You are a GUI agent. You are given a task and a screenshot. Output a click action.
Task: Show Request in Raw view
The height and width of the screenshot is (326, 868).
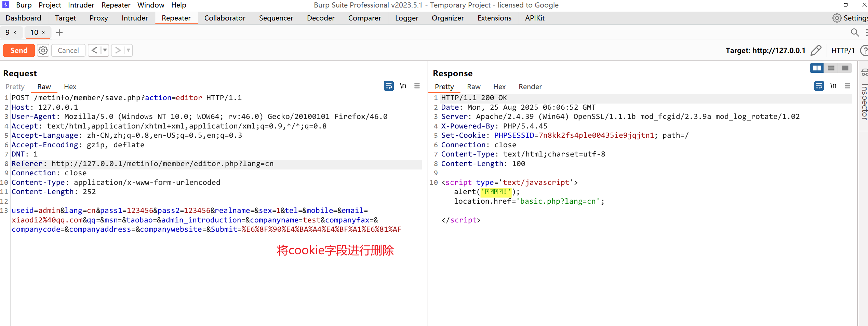(x=44, y=87)
